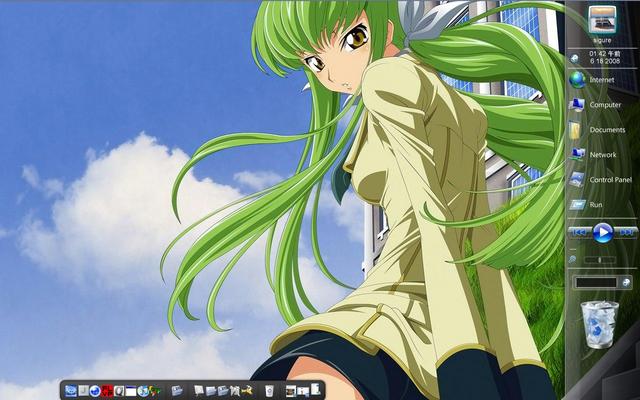Skip to the next track in sidebar player
This screenshot has height=400, width=640.
click(x=626, y=232)
